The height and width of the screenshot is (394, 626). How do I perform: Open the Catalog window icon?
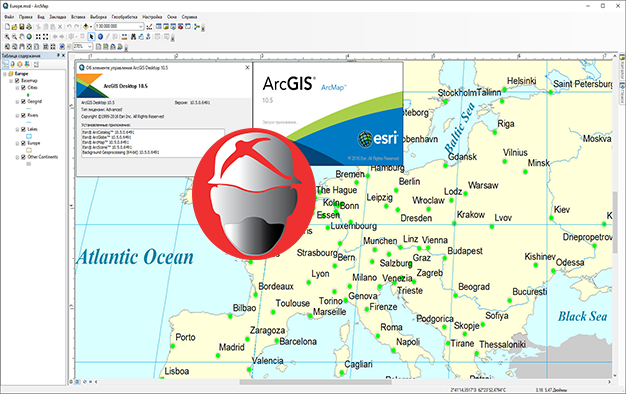click(166, 26)
